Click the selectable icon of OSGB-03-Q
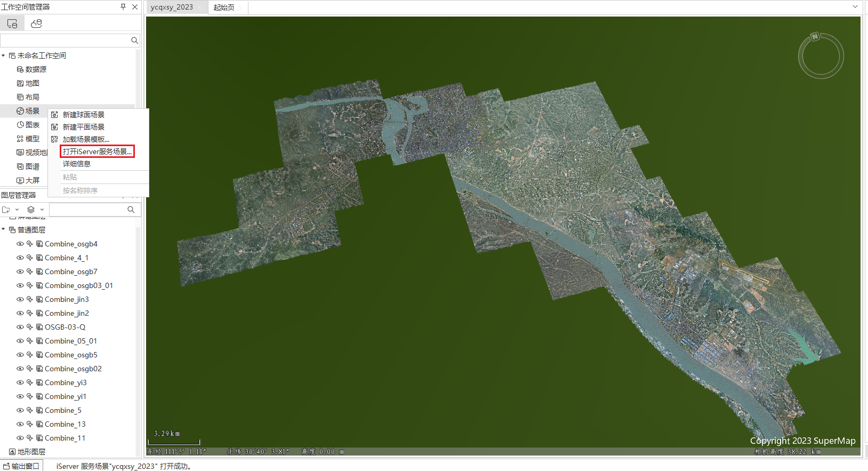The image size is (868, 471). (x=30, y=327)
